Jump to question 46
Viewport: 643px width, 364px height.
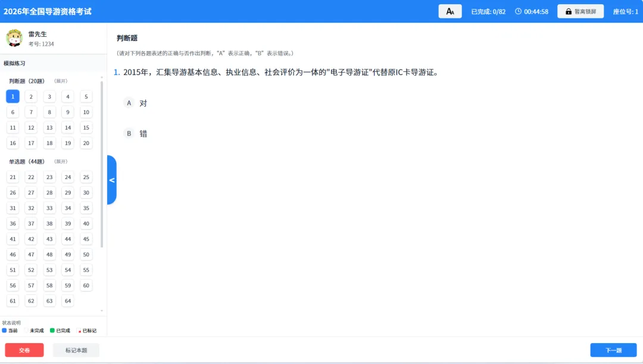tap(13, 255)
